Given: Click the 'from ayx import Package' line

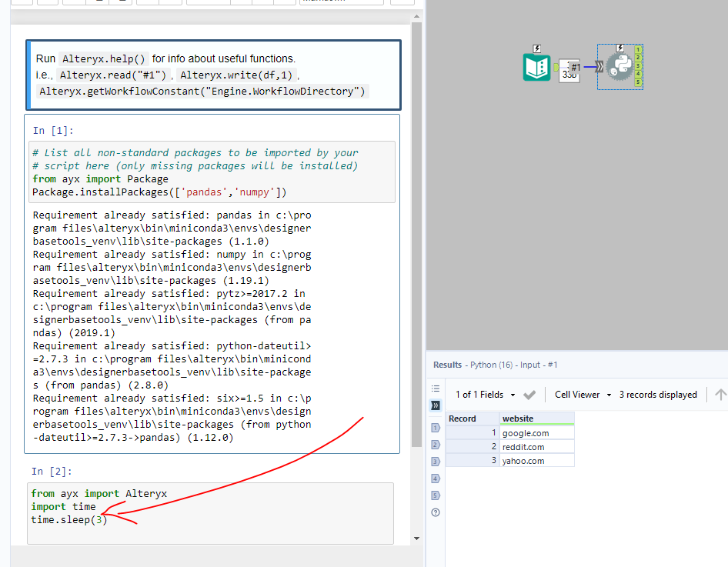Looking at the screenshot, I should coord(100,179).
